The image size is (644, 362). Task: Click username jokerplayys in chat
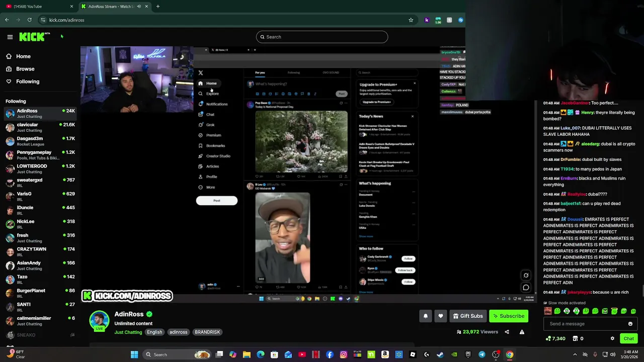[579, 292]
